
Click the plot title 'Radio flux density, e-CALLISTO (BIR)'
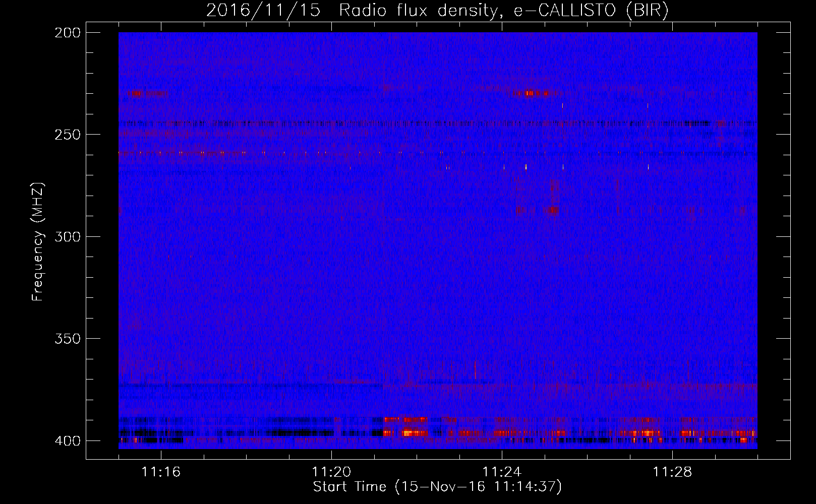click(x=503, y=11)
